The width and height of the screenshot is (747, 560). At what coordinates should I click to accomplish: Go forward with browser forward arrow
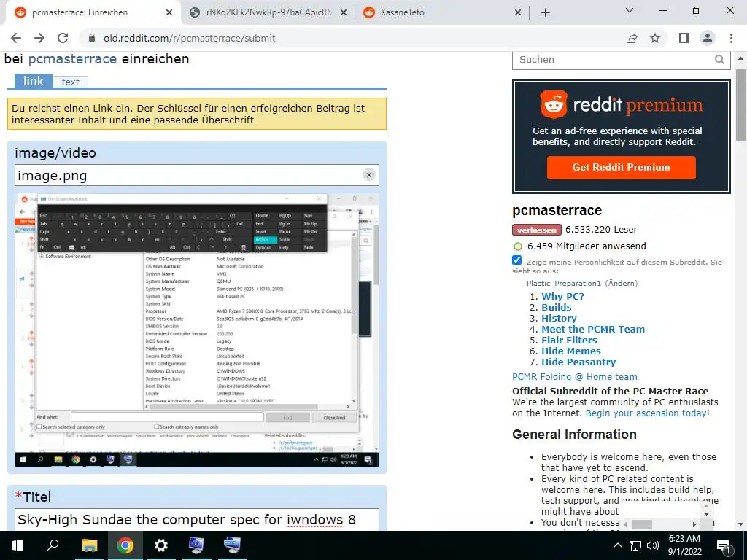pos(39,38)
